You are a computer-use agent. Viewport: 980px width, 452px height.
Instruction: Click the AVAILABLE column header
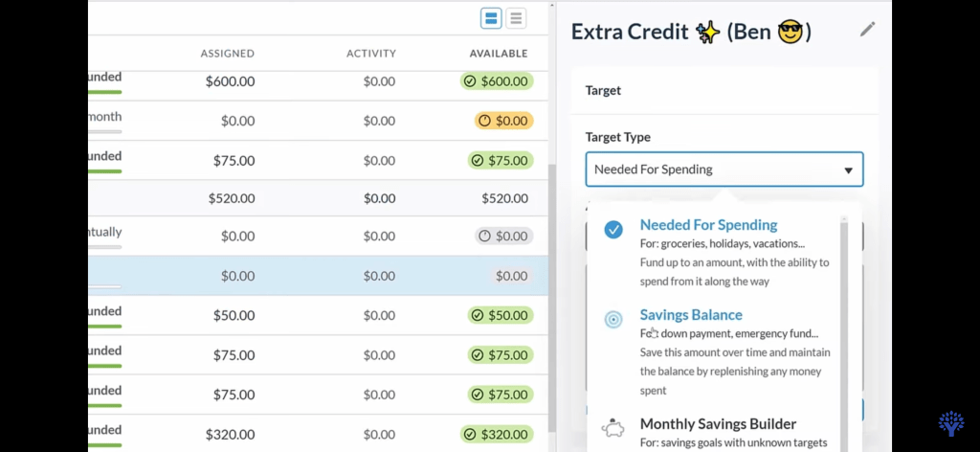(499, 54)
